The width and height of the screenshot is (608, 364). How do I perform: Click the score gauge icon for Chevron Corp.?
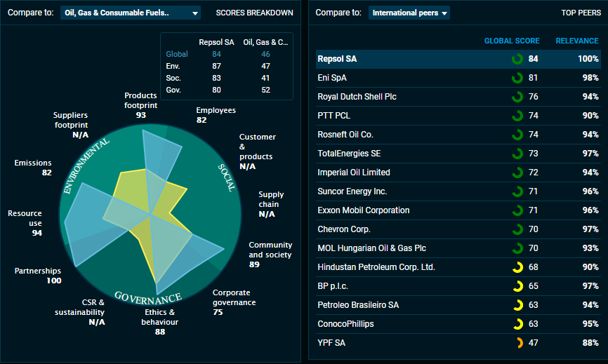click(517, 229)
